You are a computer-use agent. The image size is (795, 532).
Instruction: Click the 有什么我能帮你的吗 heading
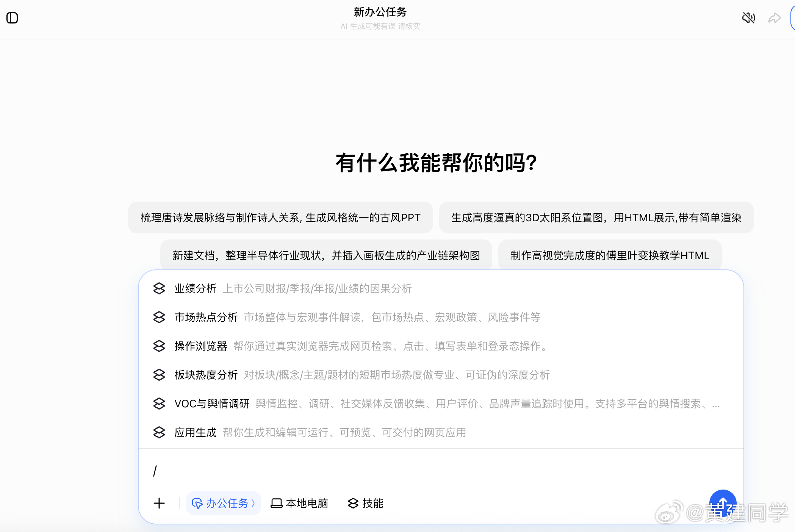436,163
